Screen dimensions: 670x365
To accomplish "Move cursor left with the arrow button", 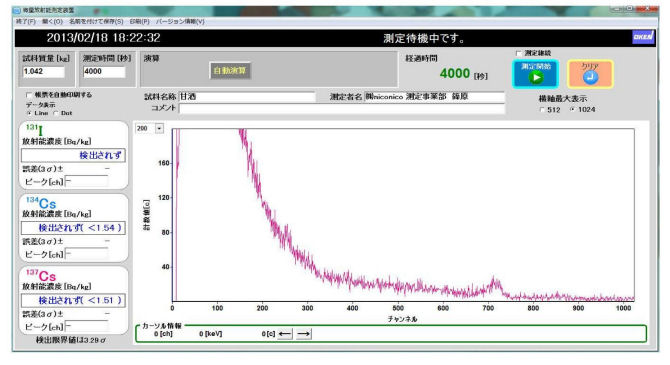I will (285, 334).
